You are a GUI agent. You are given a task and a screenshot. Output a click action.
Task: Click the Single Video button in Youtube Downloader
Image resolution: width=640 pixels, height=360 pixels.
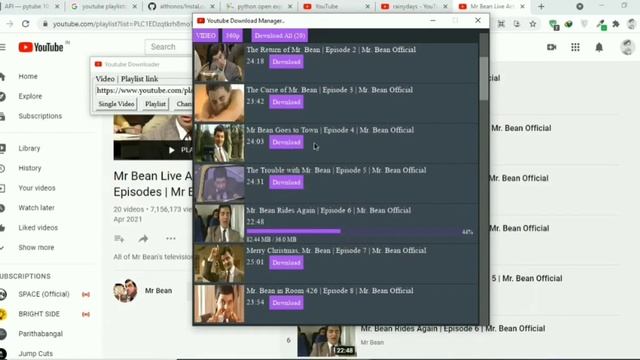click(x=116, y=104)
